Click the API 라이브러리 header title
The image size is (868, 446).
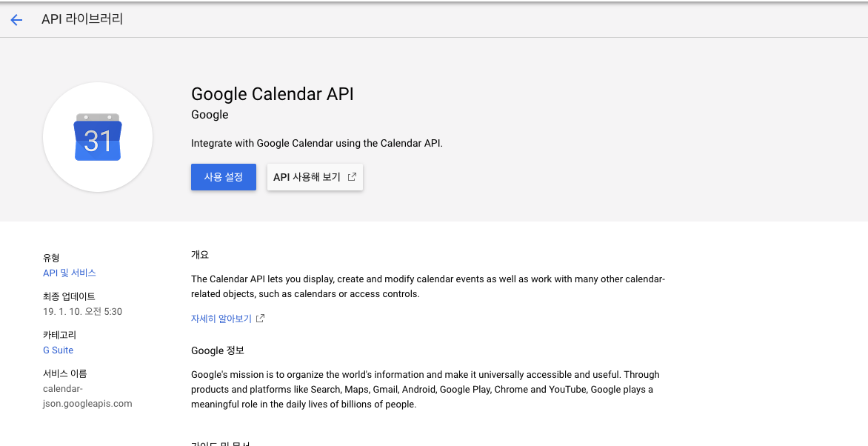tap(83, 20)
